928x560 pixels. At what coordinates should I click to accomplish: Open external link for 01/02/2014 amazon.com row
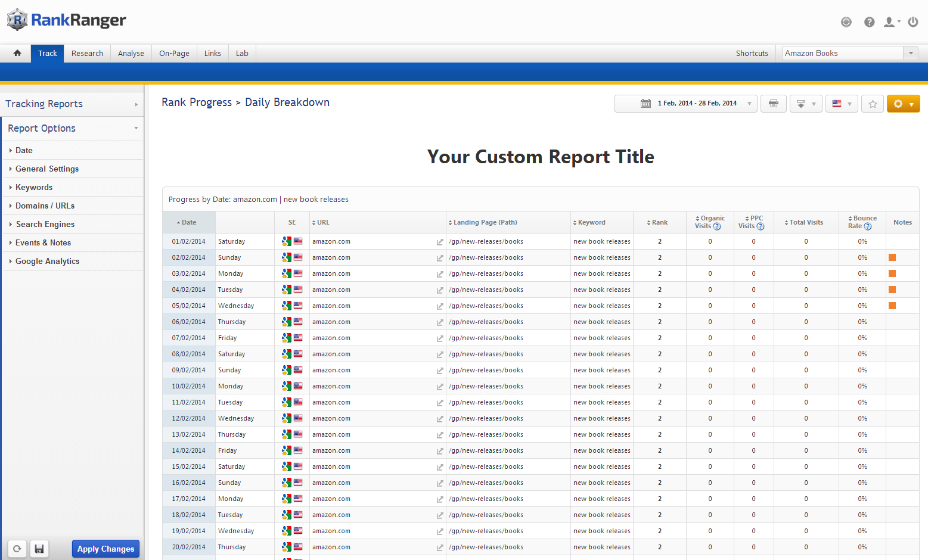(440, 242)
